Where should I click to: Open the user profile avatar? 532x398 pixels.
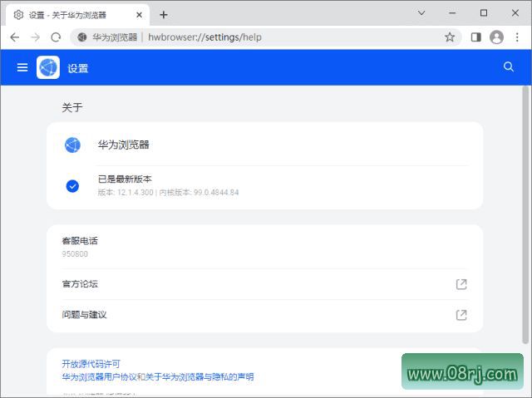(x=496, y=37)
